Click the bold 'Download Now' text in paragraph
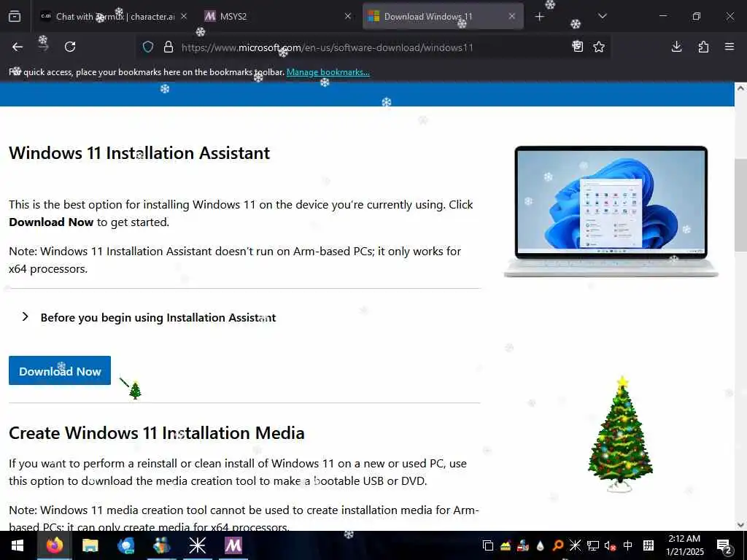This screenshot has height=560, width=747. pyautogui.click(x=51, y=222)
